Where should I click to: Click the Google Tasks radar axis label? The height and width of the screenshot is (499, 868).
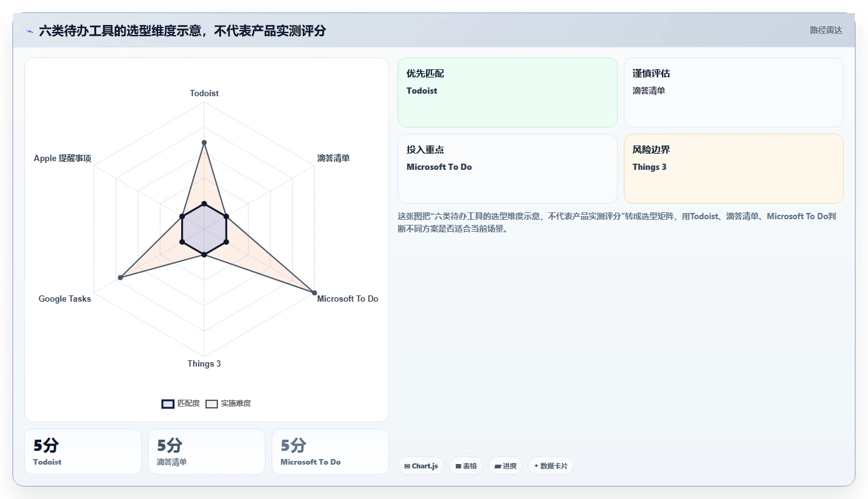point(65,299)
